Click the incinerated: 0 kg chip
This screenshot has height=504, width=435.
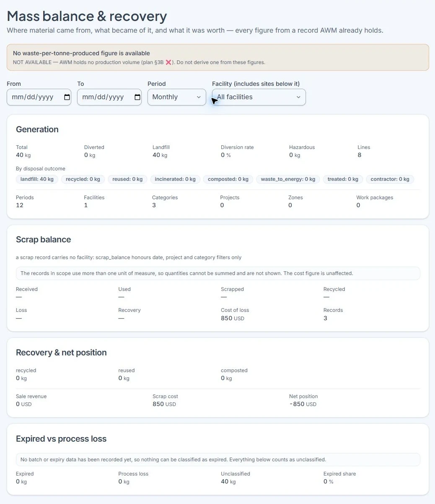(x=175, y=179)
